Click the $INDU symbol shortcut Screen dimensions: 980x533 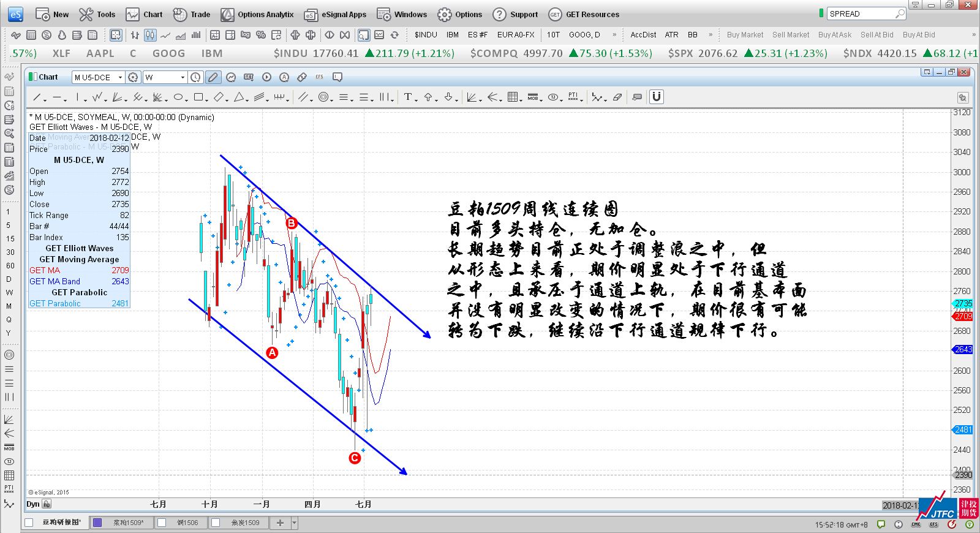click(426, 35)
